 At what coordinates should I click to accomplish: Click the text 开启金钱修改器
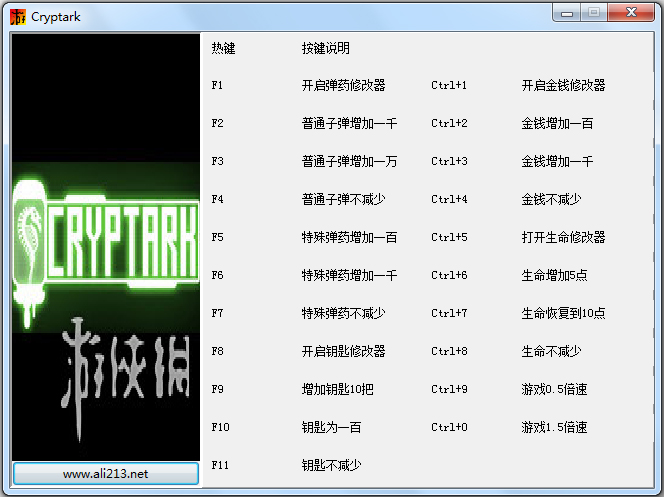(563, 86)
